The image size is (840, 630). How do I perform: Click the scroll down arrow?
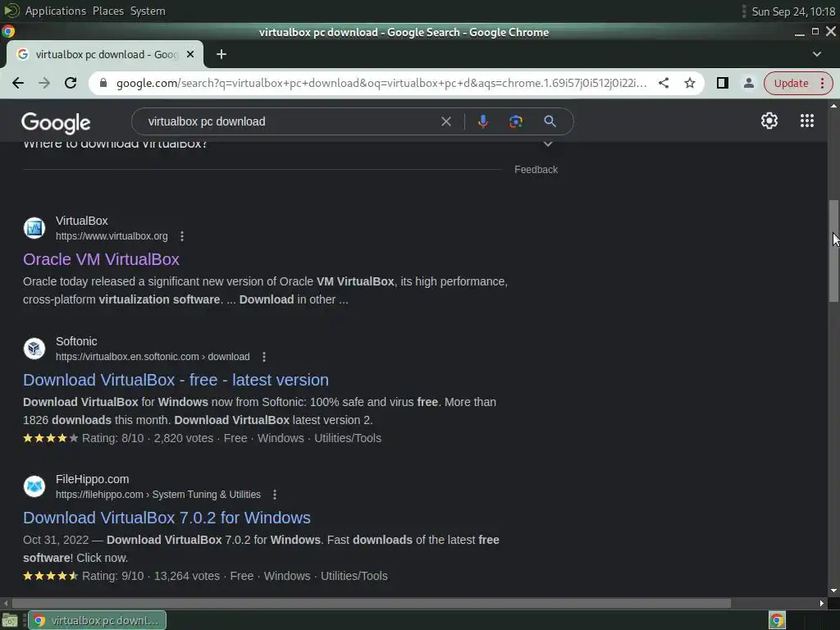(x=833, y=591)
